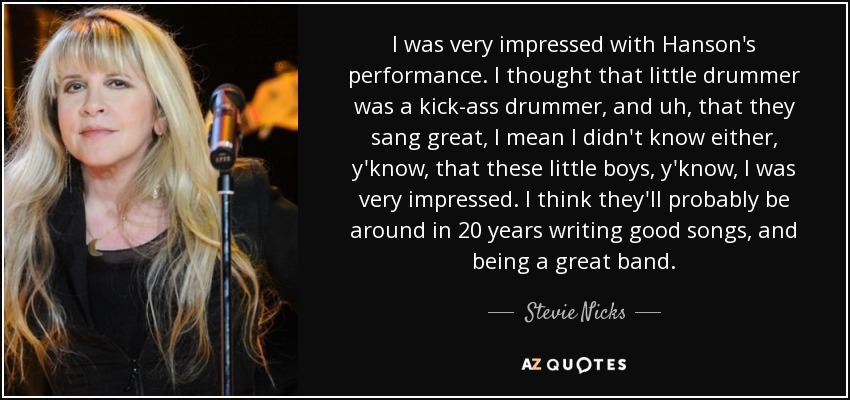
Task: Click the woman's photo on the left
Action: click(x=151, y=201)
